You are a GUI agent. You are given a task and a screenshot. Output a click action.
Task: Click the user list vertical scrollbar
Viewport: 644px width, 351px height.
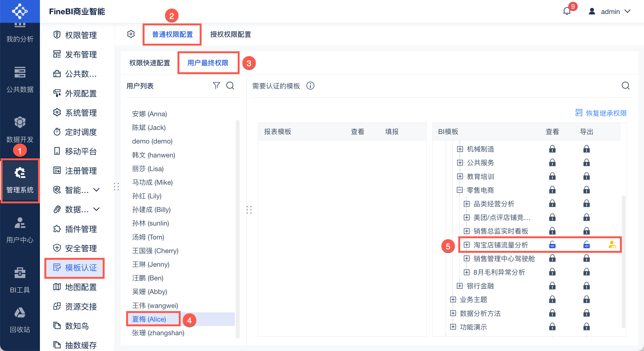[238, 228]
